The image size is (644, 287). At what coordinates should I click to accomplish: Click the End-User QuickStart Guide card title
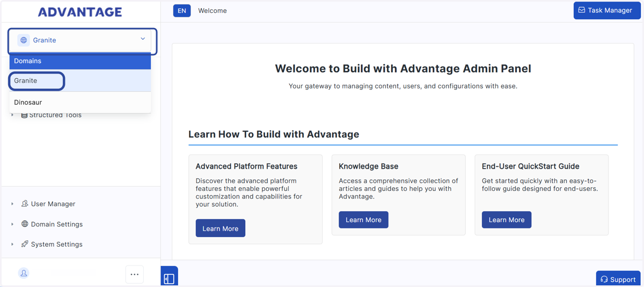[x=531, y=166]
